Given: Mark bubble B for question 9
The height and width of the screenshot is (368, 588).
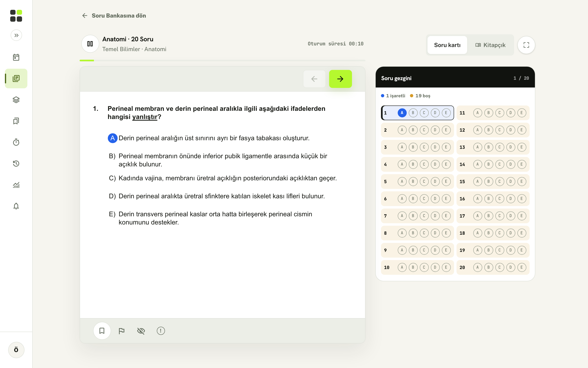Looking at the screenshot, I should pyautogui.click(x=413, y=250).
